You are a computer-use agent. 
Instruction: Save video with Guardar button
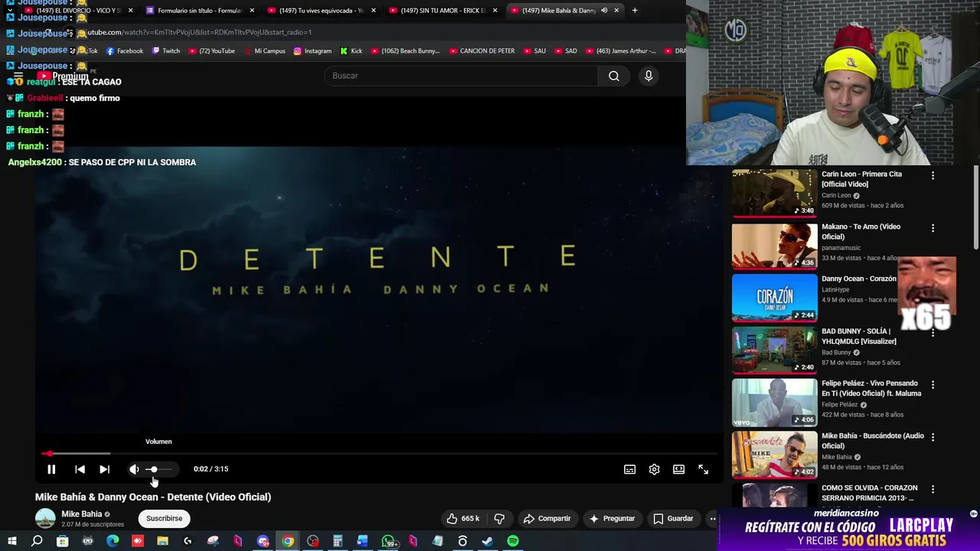673,518
